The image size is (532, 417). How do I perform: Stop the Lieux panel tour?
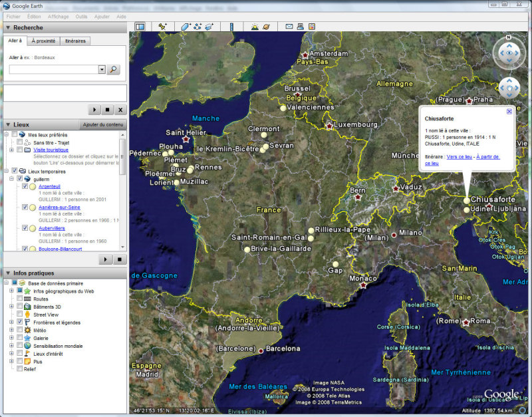(x=120, y=259)
